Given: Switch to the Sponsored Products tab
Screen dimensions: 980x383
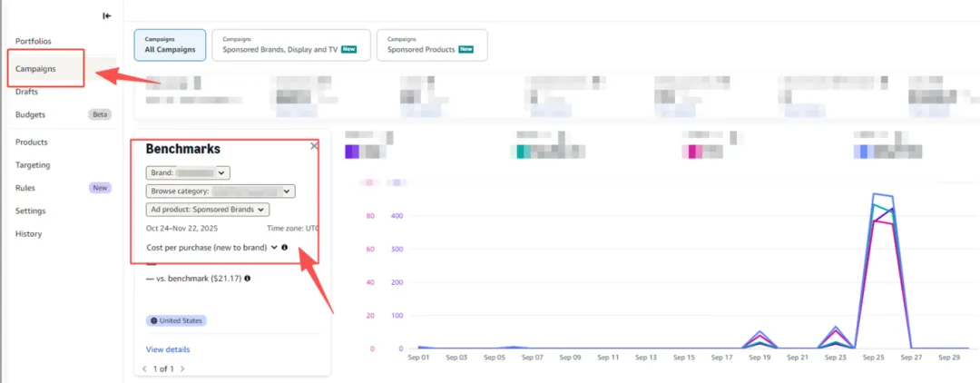Looking at the screenshot, I should coord(432,45).
